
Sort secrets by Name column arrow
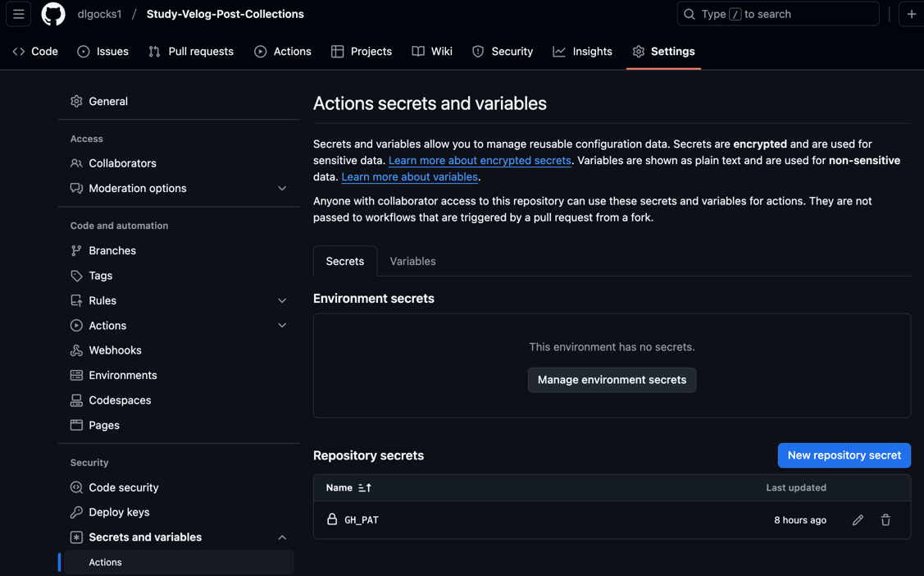[365, 487]
